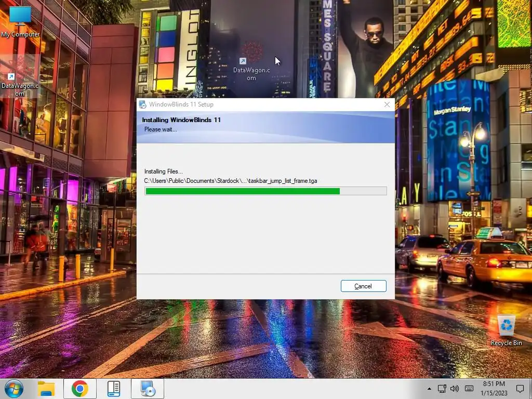Open the My Computer desktop icon
532x399 pixels.
(x=20, y=21)
